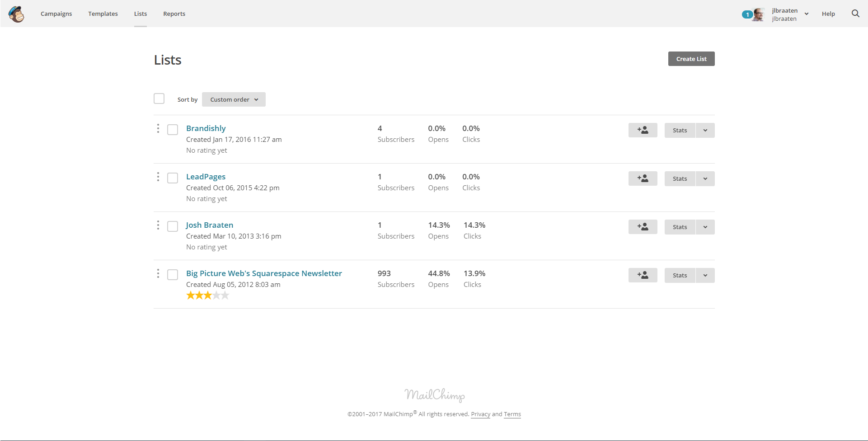Click add subscriber icon for Josh Braaten
Viewport: 868px width, 441px height.
pos(643,227)
